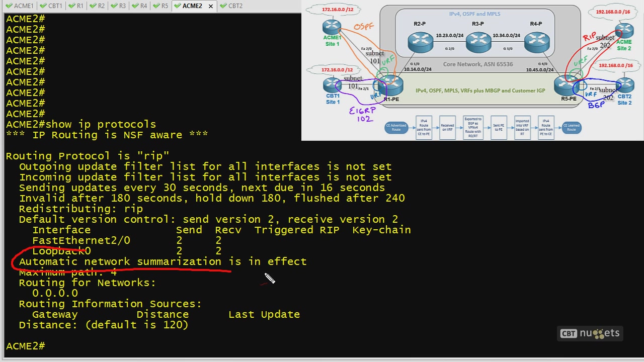The width and height of the screenshot is (644, 362).
Task: Click the 'IP Routing is NSF aware' line
Action: [x=107, y=135]
